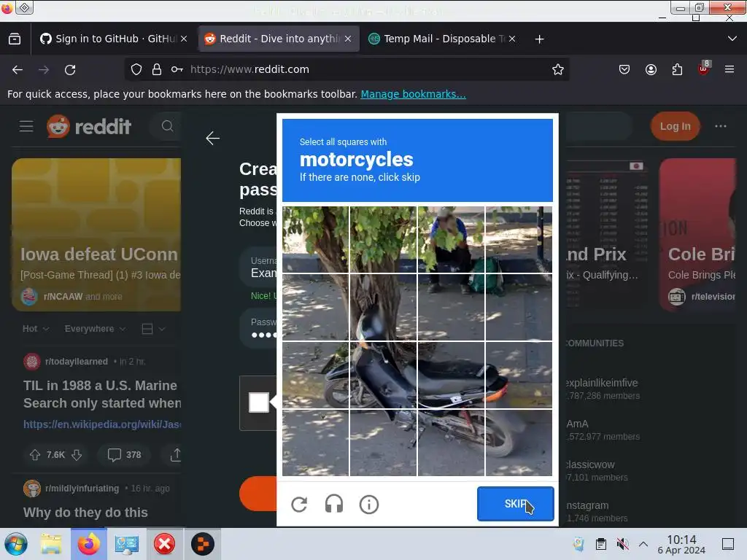Screen dimensions: 747x560
Task: Close the Temp Mail tab
Action: click(x=511, y=39)
